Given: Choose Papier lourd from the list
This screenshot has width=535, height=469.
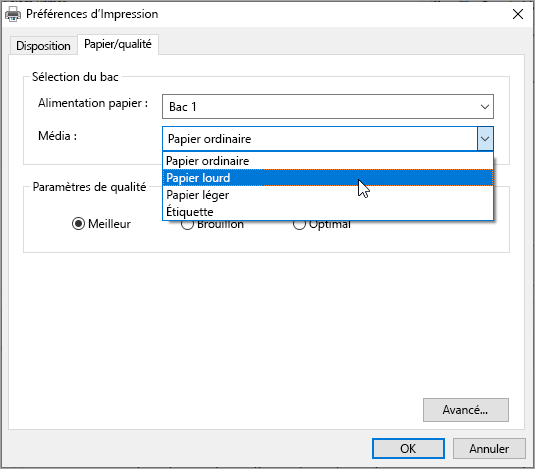Looking at the screenshot, I should [x=328, y=178].
